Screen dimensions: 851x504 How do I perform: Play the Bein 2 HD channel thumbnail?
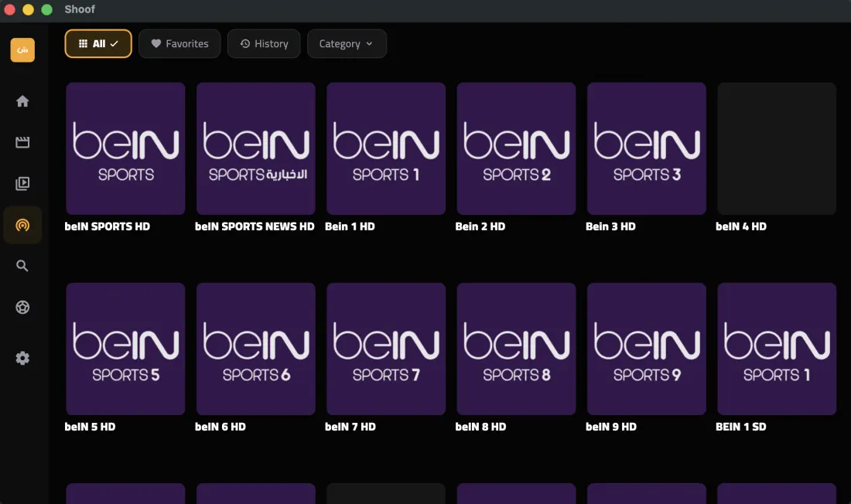(x=516, y=148)
